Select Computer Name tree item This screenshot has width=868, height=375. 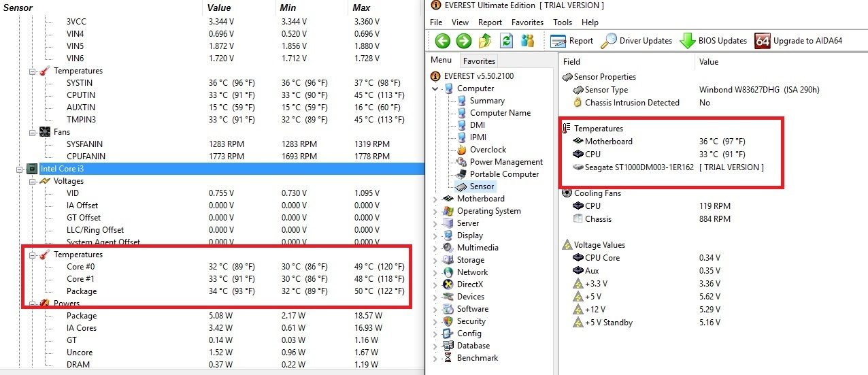(x=493, y=113)
